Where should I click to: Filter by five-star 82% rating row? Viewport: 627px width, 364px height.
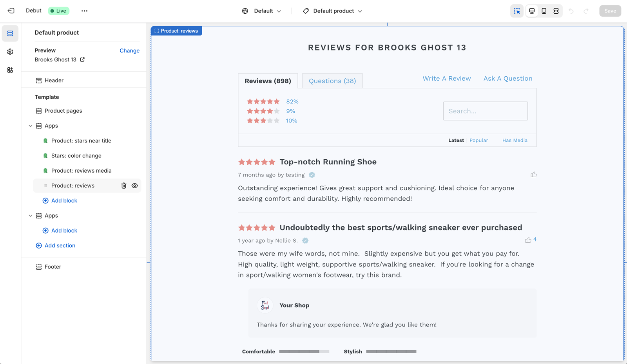(273, 102)
